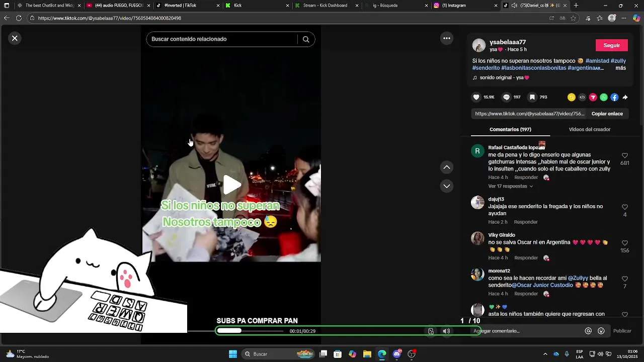
Task: Go to previous video with up arrow
Action: (446, 167)
